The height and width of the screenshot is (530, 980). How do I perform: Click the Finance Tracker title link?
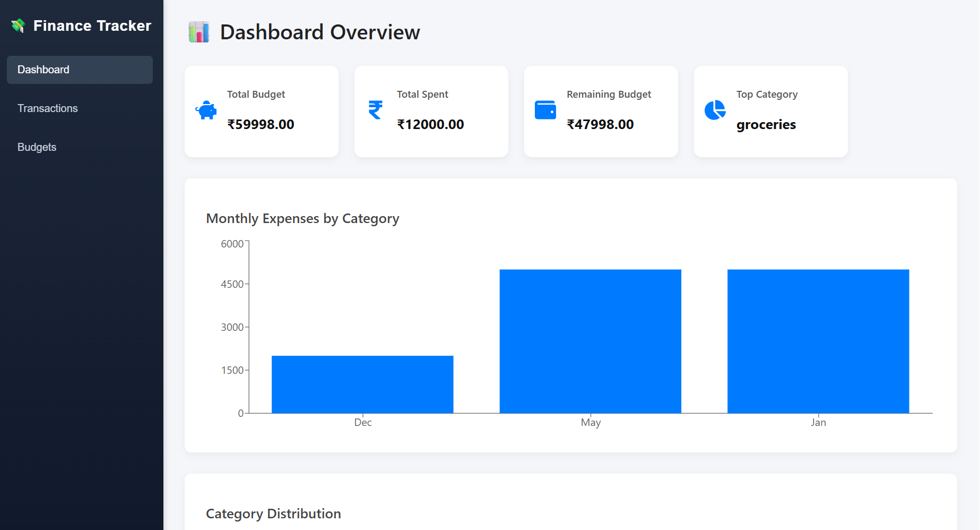[92, 25]
